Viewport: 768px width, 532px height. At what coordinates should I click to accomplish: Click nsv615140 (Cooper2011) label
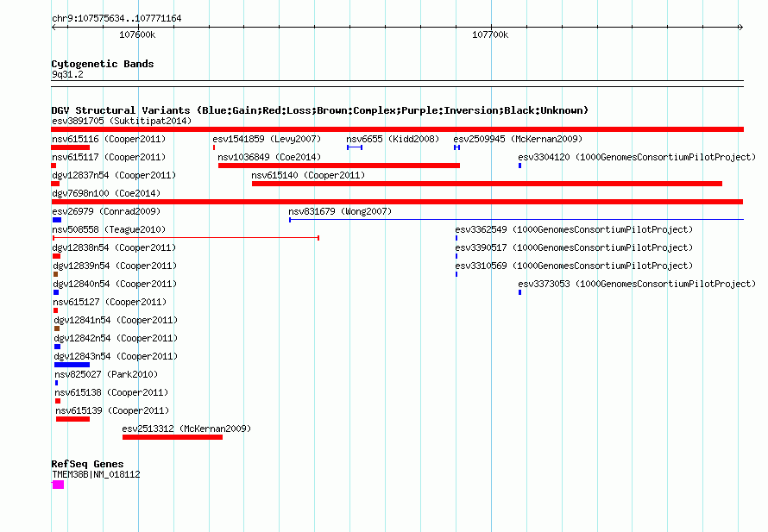308,175
